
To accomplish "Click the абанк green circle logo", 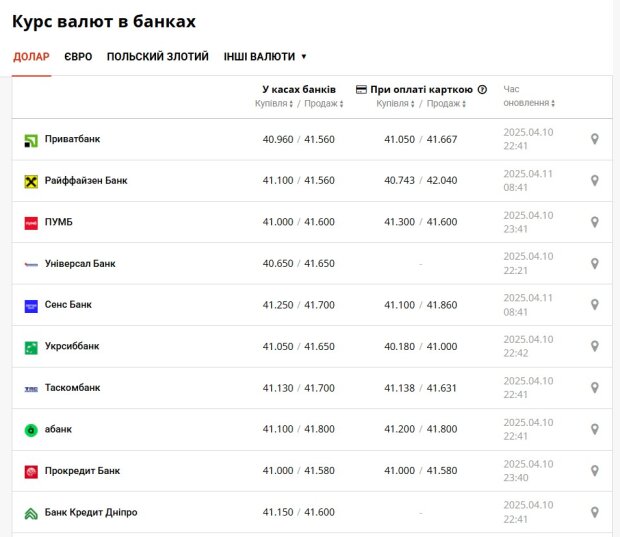I will coord(31,430).
